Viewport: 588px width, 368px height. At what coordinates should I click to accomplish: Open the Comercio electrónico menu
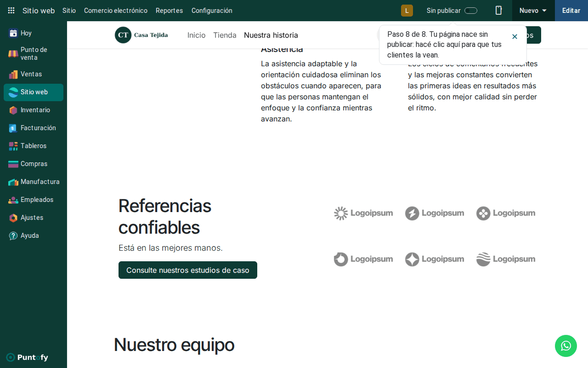point(116,11)
